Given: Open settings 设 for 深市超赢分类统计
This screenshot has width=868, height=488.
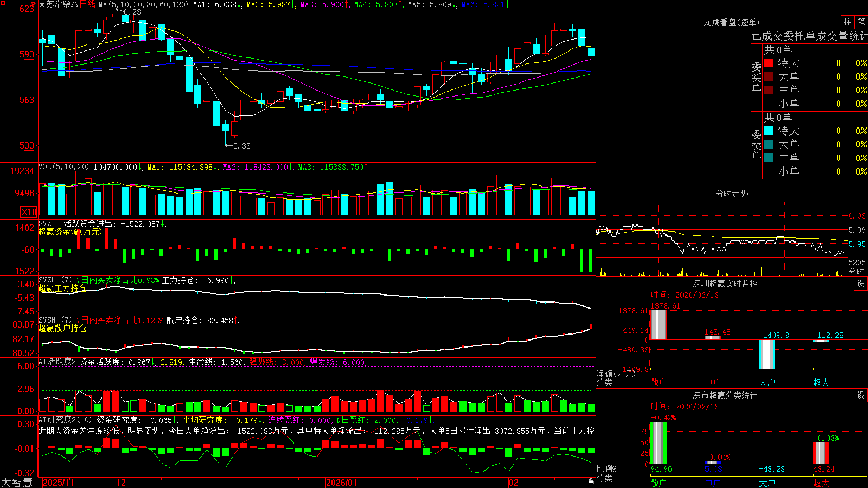Looking at the screenshot, I should pyautogui.click(x=861, y=395).
